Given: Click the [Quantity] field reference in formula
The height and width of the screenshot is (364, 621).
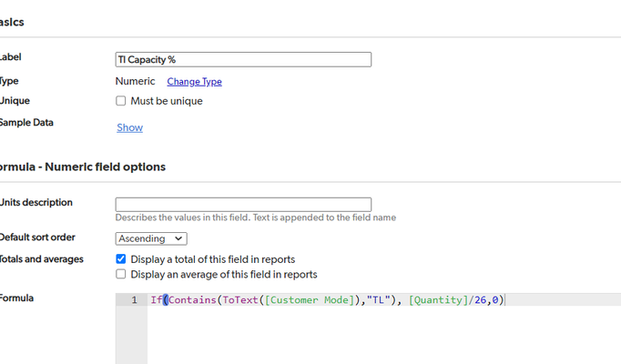Looking at the screenshot, I should coord(438,300).
